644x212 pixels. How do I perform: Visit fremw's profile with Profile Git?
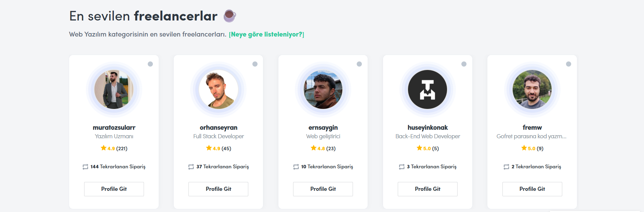coord(532,189)
